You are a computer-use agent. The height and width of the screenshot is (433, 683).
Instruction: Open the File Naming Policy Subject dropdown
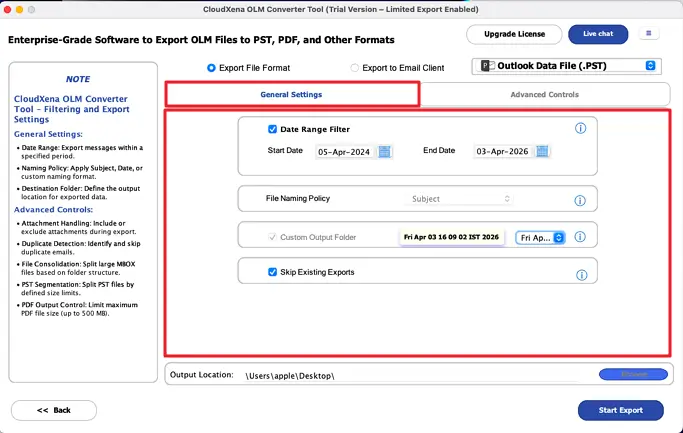(x=462, y=199)
